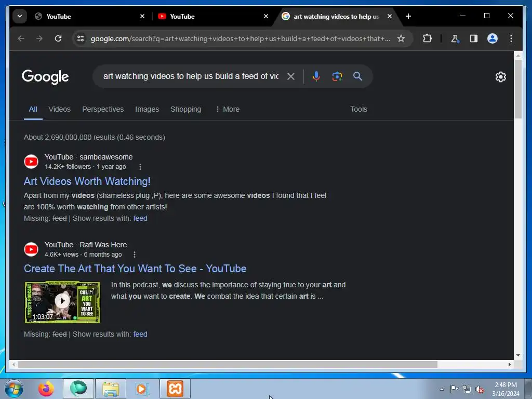Open search Tools options
Viewport: 532px width, 399px height.
tap(358, 109)
